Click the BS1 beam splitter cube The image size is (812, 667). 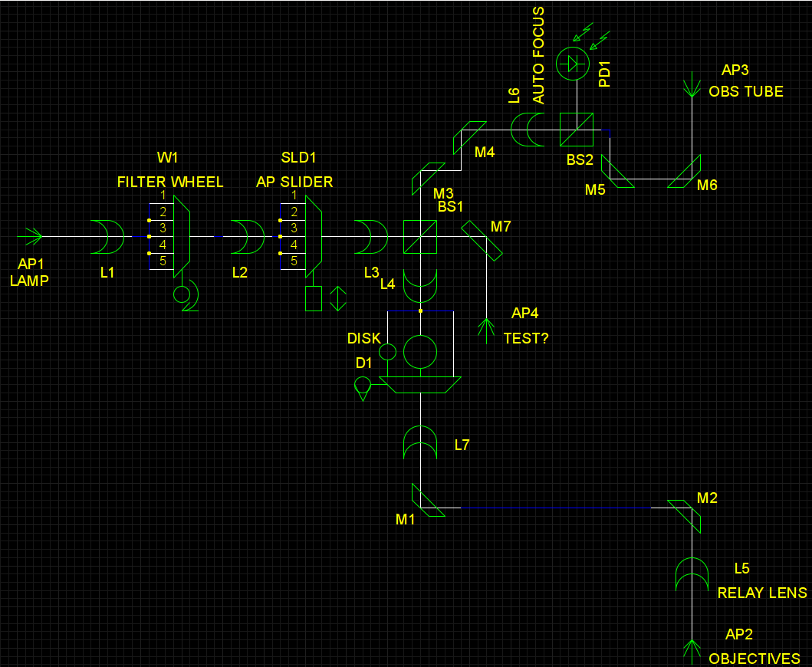pyautogui.click(x=419, y=237)
